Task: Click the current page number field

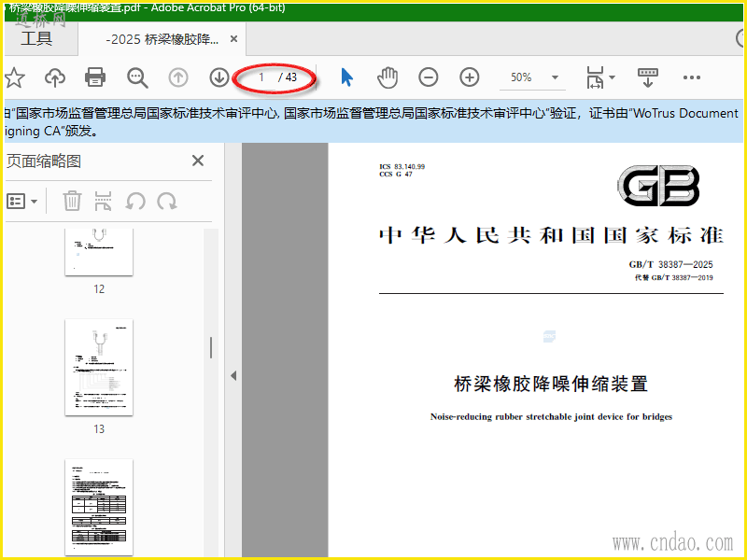Action: pos(261,77)
